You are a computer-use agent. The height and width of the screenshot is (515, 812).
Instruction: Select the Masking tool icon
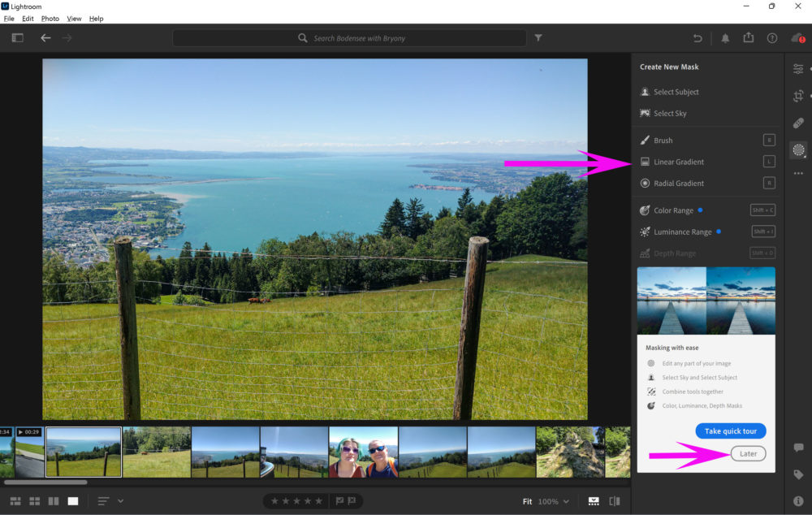point(798,150)
